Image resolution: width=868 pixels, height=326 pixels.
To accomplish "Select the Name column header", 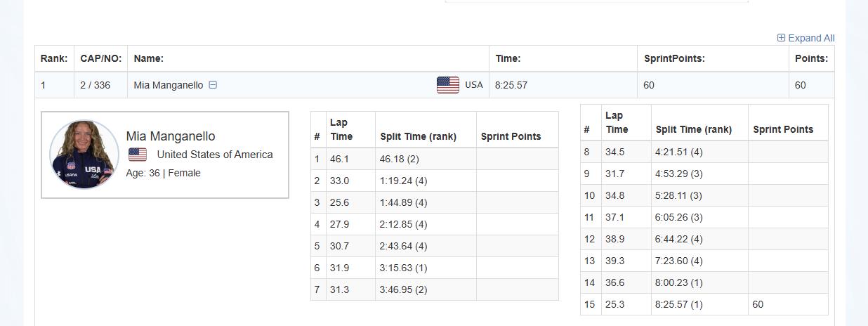I will (148, 59).
